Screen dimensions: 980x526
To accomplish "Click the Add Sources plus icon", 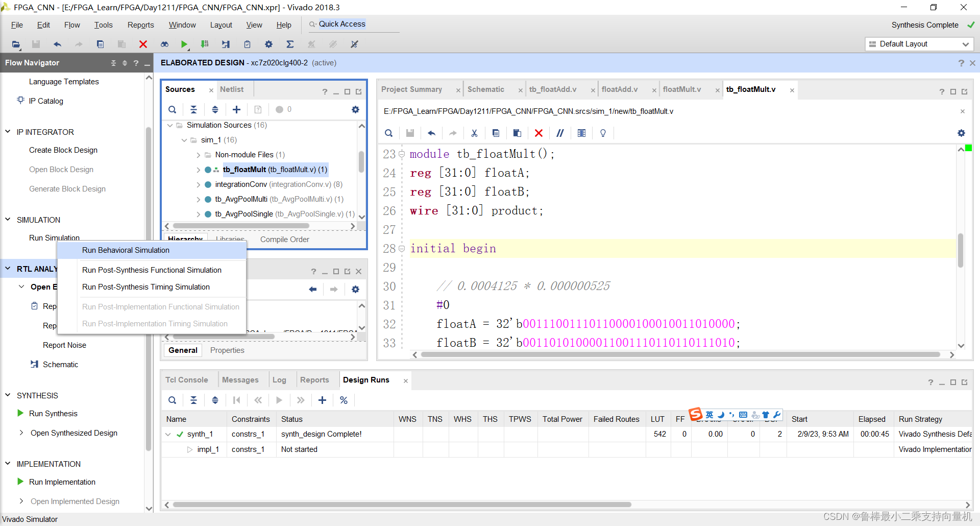I will (236, 109).
